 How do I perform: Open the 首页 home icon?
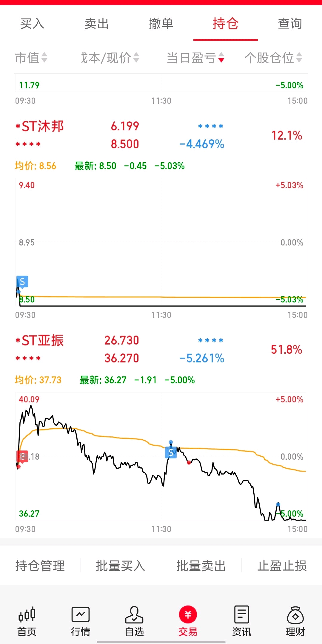(27, 615)
